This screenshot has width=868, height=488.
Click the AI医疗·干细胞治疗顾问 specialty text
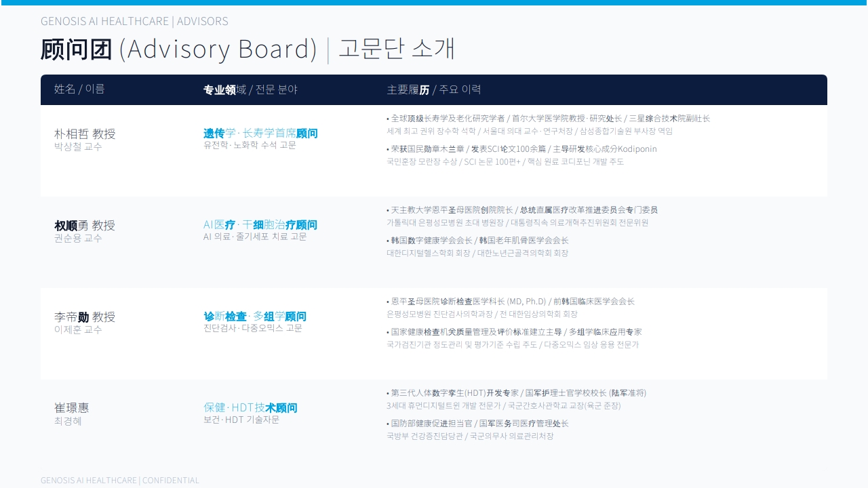(x=260, y=224)
